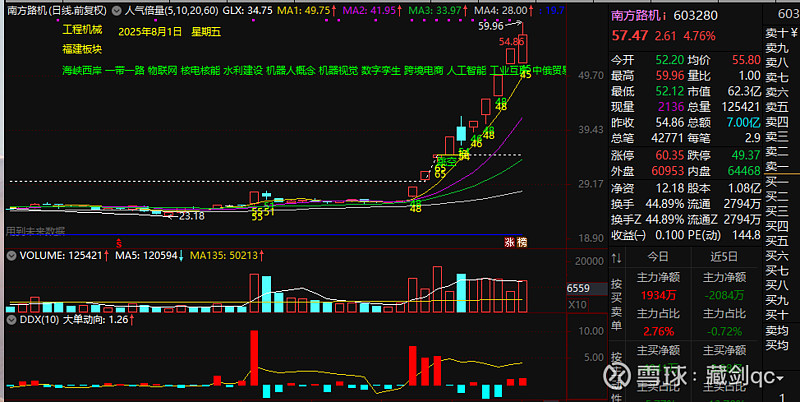The width and height of the screenshot is (800, 402).
Task: Click the 今开 52.20 value
Action: 670,60
